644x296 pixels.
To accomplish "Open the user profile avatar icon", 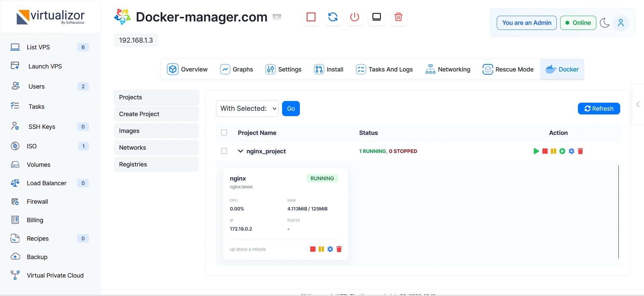I will pyautogui.click(x=621, y=23).
